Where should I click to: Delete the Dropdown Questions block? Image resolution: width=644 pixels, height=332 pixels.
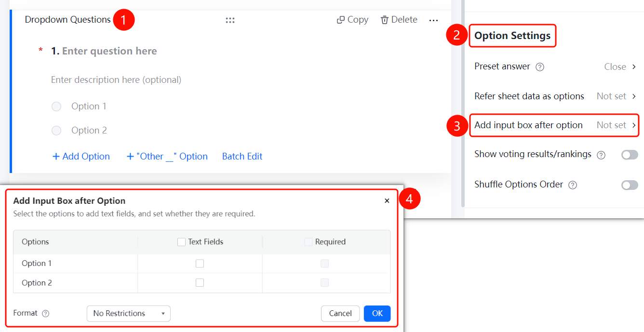pyautogui.click(x=399, y=20)
